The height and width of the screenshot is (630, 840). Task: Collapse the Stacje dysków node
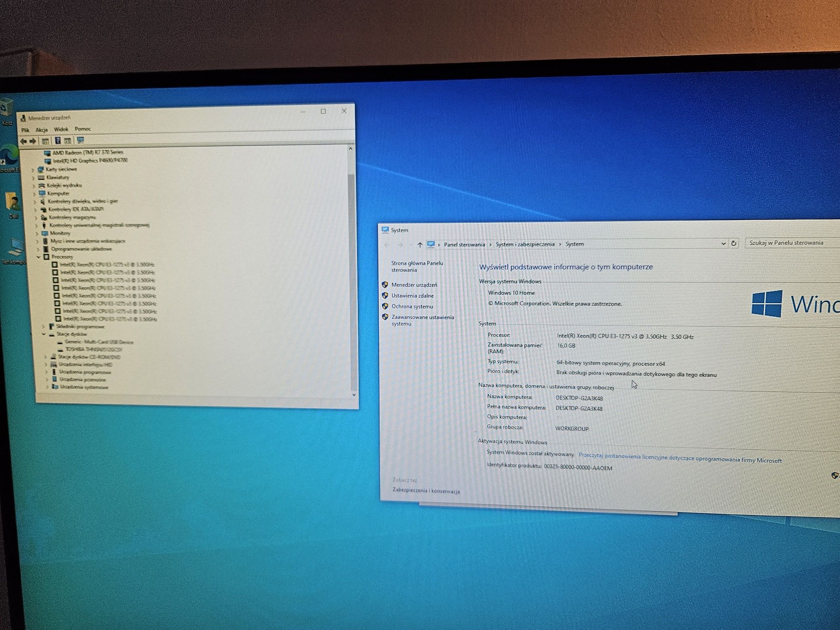(x=44, y=334)
